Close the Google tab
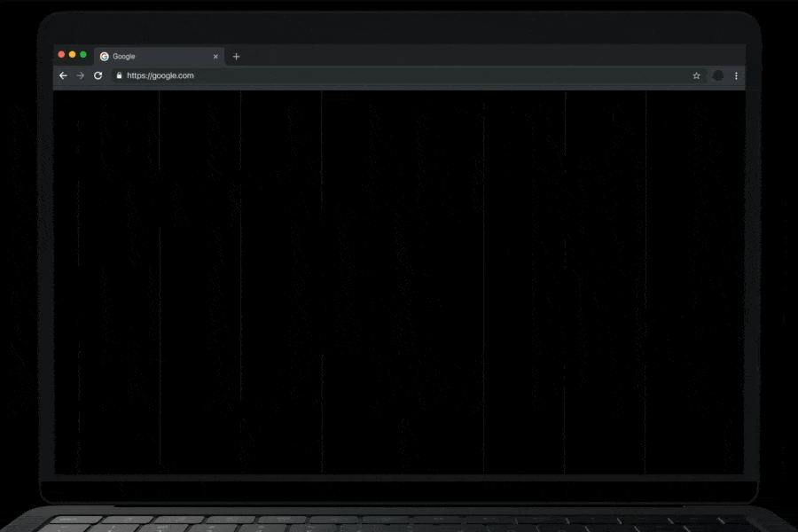The height and width of the screenshot is (532, 798). pyautogui.click(x=215, y=57)
